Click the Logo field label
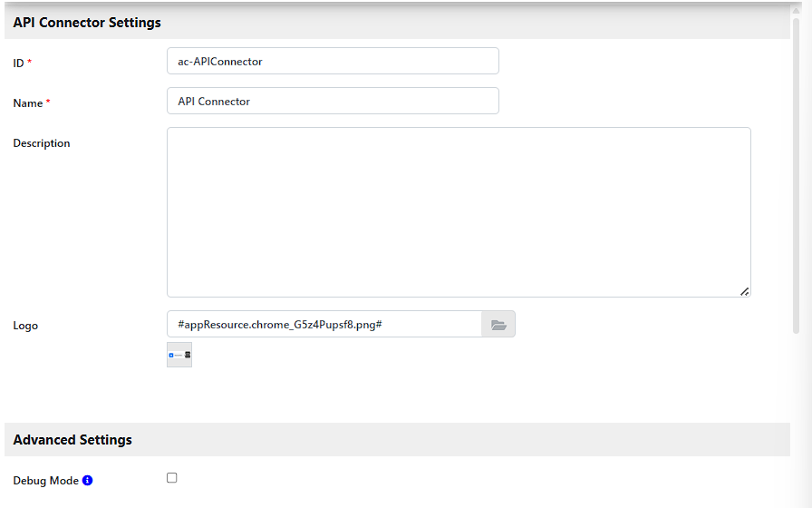The width and height of the screenshot is (812, 508). [25, 326]
